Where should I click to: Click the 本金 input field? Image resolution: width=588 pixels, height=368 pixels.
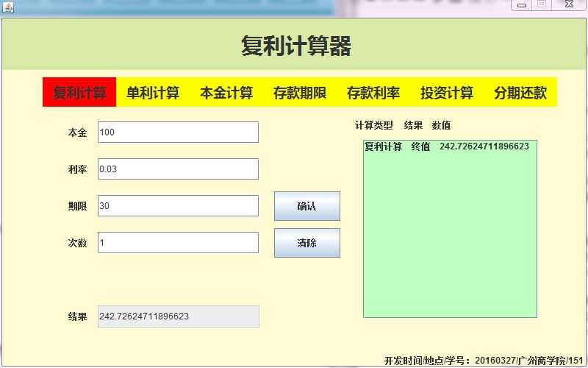[x=178, y=132]
